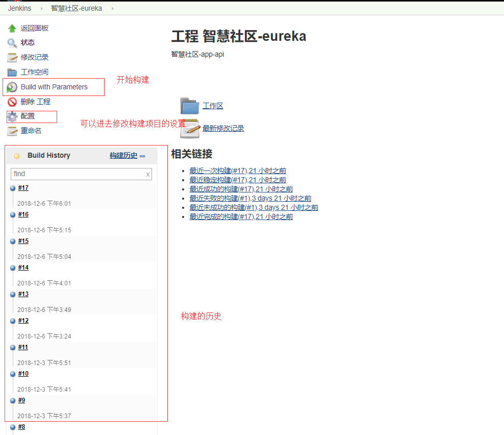Click the blue status ball for build #9
The height and width of the screenshot is (435, 504).
coord(13,401)
